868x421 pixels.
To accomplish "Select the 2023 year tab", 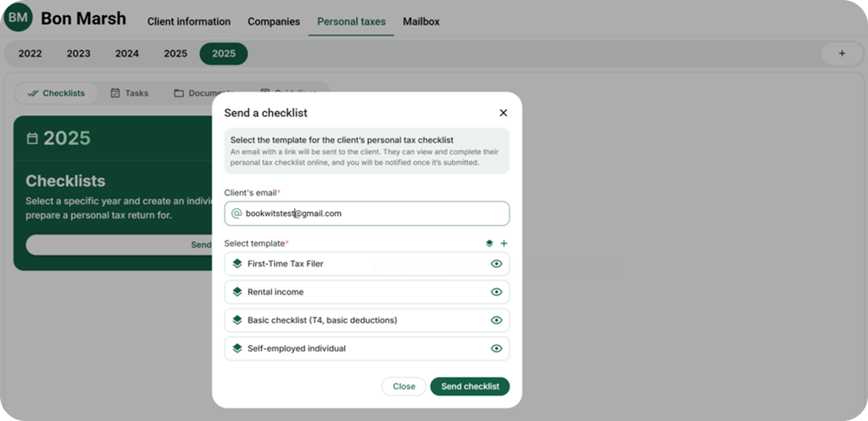I will click(79, 53).
